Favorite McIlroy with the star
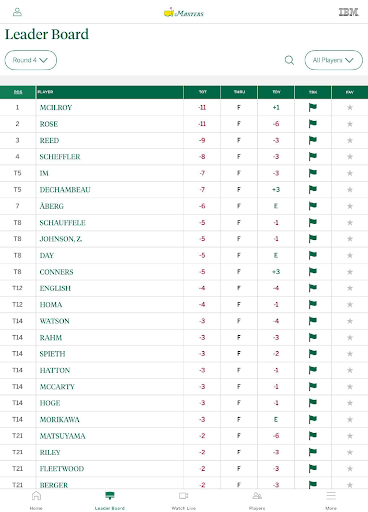Screen dimensions: 368x512 point(350,107)
